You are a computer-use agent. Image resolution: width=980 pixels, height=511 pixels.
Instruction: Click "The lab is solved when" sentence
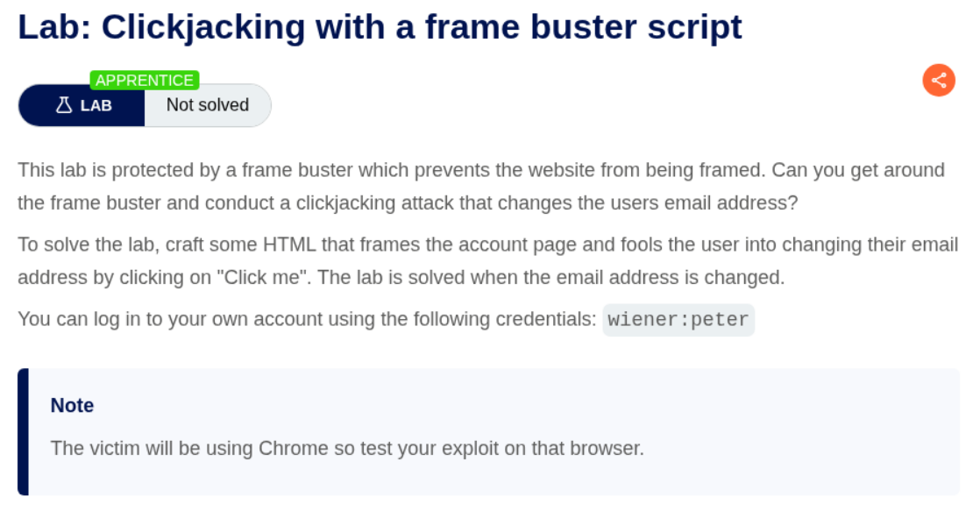coord(552,278)
